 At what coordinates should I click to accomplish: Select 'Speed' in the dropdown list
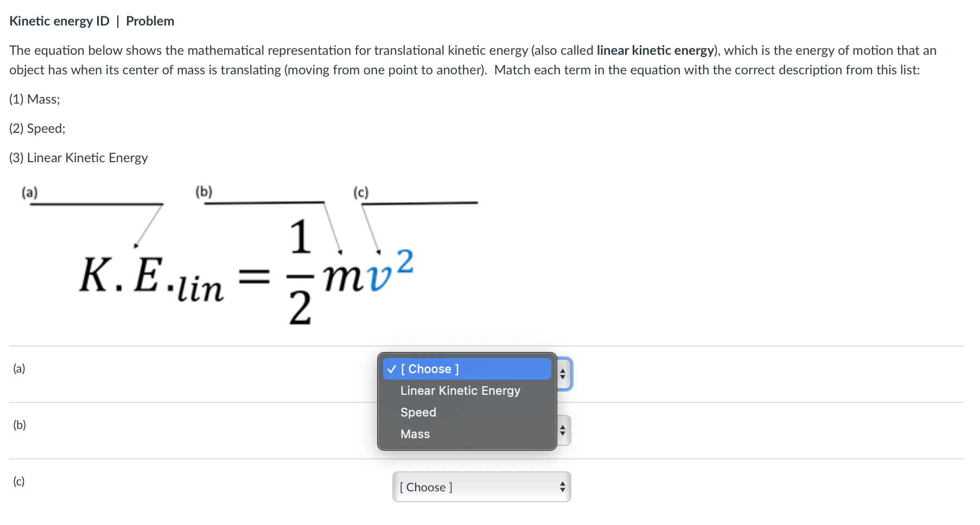pyautogui.click(x=418, y=411)
